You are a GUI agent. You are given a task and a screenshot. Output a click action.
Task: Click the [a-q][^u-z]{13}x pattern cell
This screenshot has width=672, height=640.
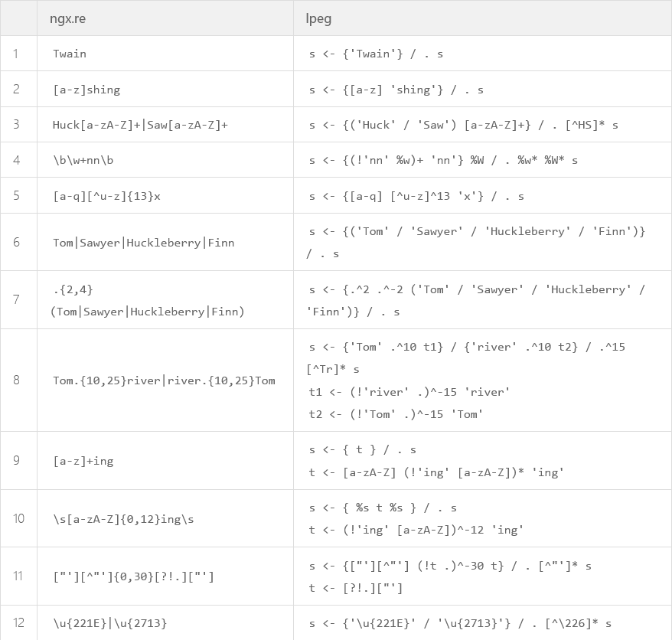165,195
